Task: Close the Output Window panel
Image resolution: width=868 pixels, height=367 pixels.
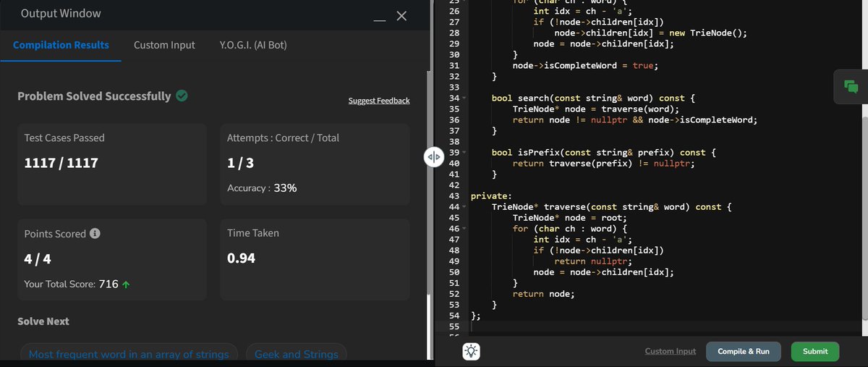Action: (402, 16)
